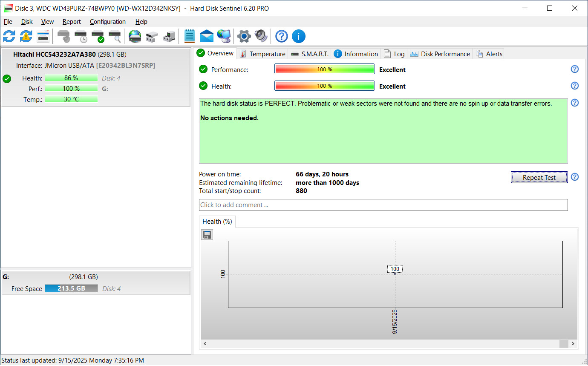
Task: Switch to the Alerts tab
Action: (x=489, y=54)
